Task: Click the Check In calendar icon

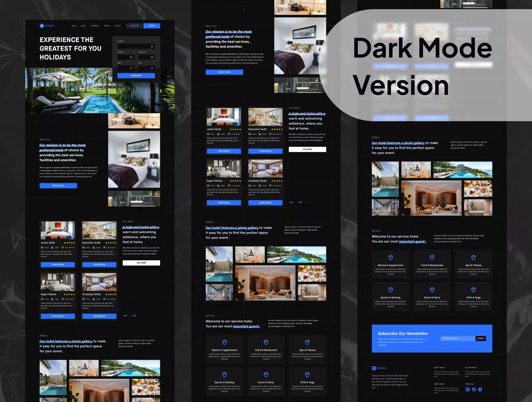Action: click(x=131, y=57)
